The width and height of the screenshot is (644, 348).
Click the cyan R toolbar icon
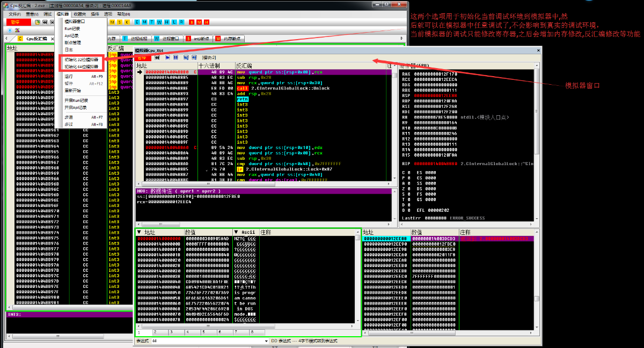(181, 22)
